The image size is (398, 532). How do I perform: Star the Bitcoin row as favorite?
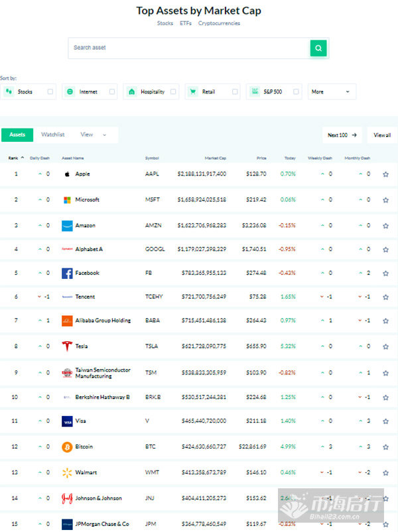[x=386, y=447]
